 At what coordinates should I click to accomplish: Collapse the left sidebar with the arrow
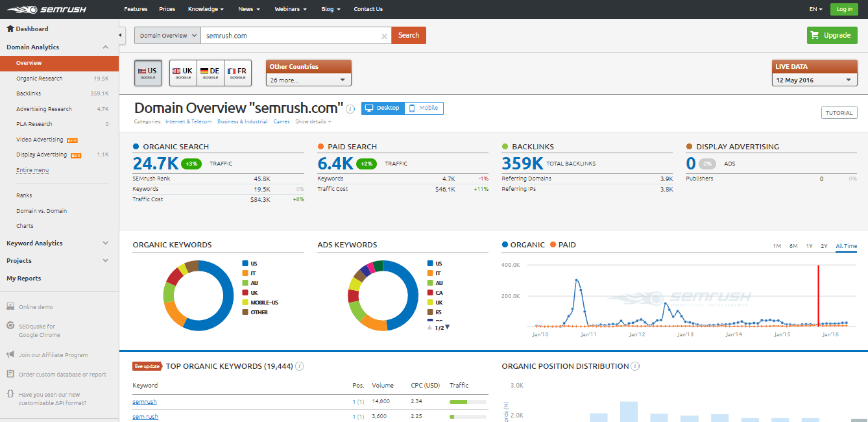click(121, 35)
